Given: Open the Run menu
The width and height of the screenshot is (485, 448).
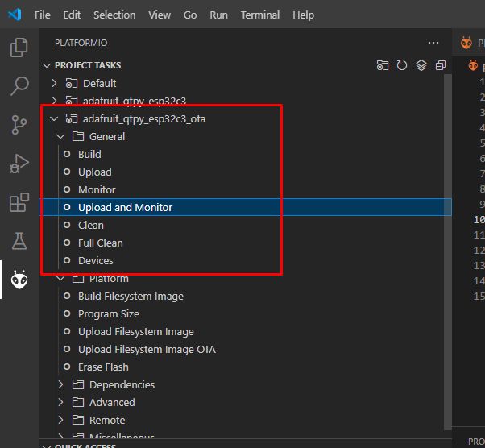Looking at the screenshot, I should click(x=218, y=15).
